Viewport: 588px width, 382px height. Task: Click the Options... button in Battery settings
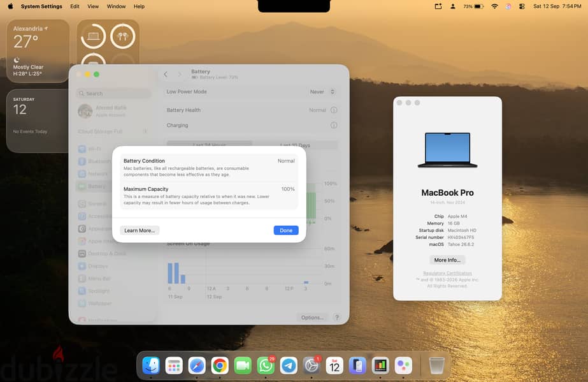click(312, 318)
